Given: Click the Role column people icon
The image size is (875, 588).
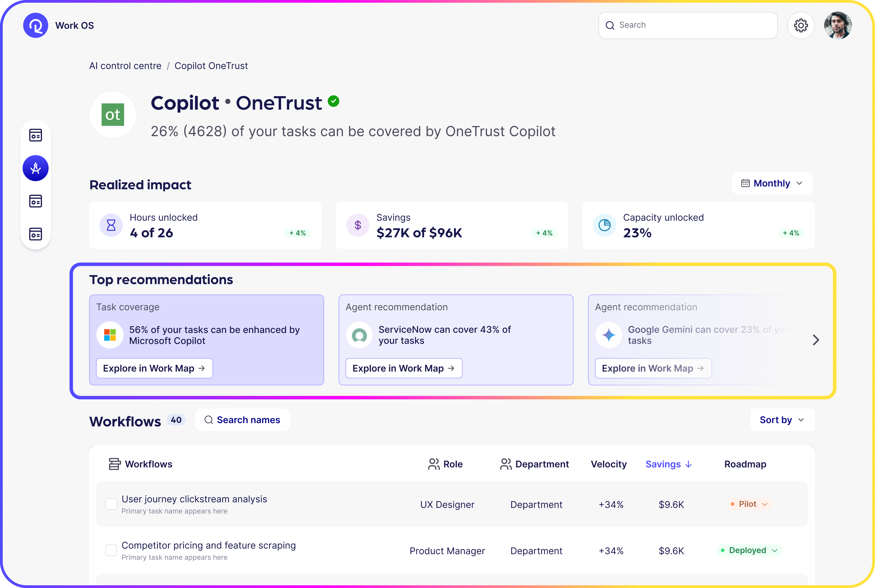Looking at the screenshot, I should coord(434,464).
